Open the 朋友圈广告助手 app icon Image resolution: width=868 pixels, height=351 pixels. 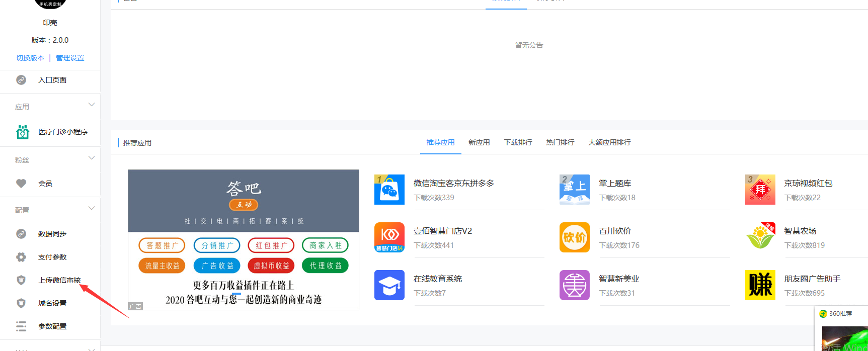coord(760,285)
